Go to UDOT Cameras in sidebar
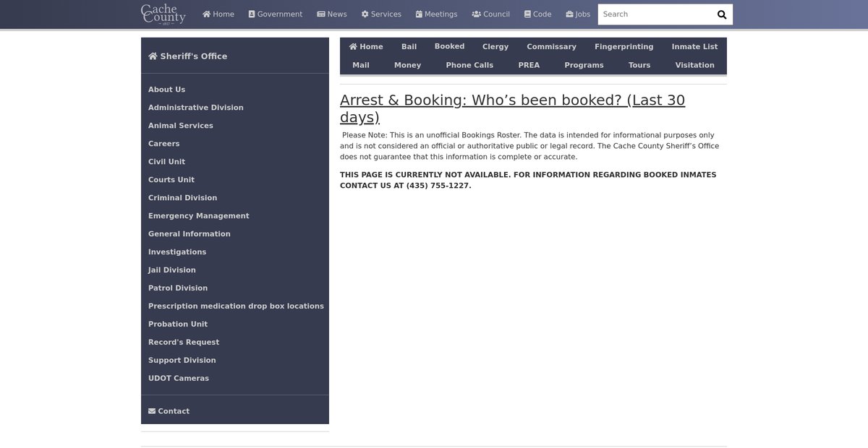Image resolution: width=868 pixels, height=448 pixels. pos(179,379)
